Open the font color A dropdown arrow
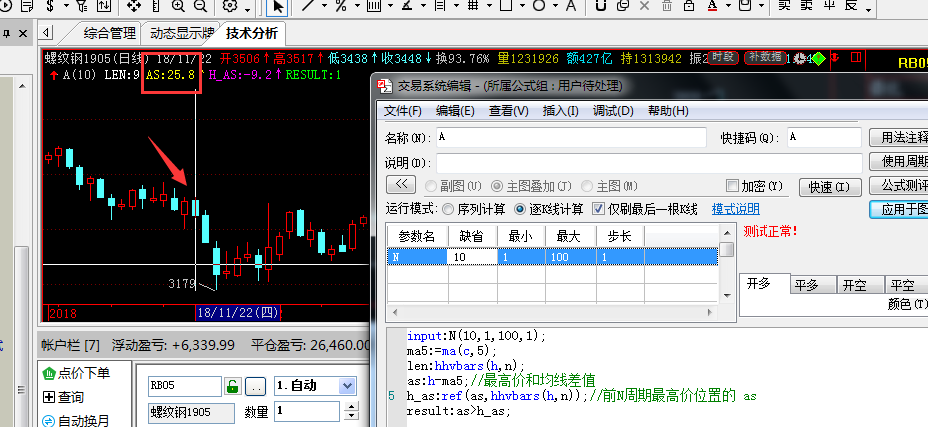Viewport: 928px width, 427px height. [x=729, y=7]
